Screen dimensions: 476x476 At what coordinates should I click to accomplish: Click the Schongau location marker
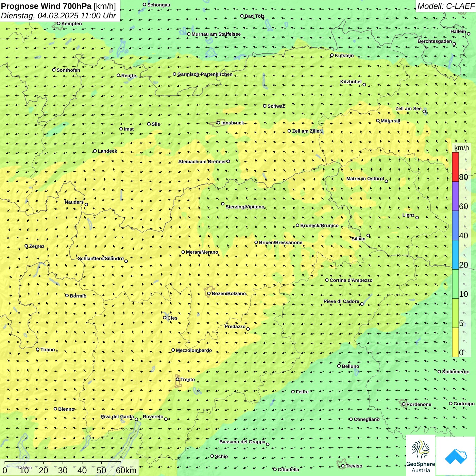tap(144, 4)
